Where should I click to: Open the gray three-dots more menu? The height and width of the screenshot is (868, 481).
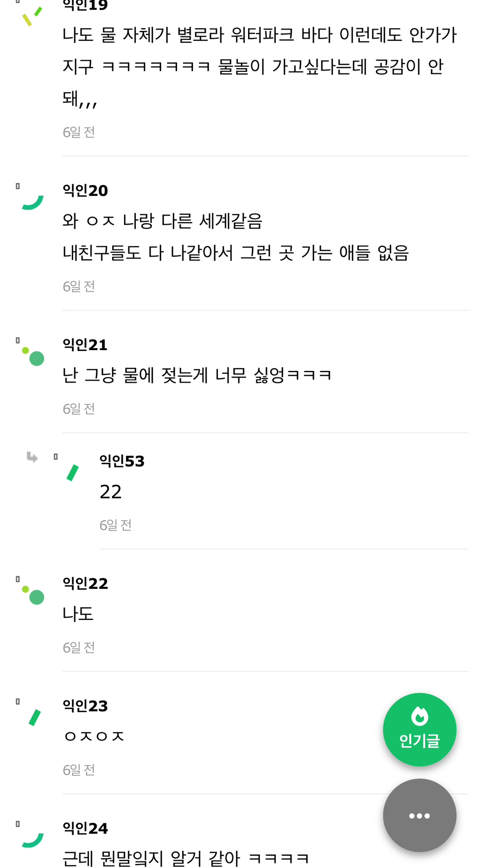pos(419,815)
